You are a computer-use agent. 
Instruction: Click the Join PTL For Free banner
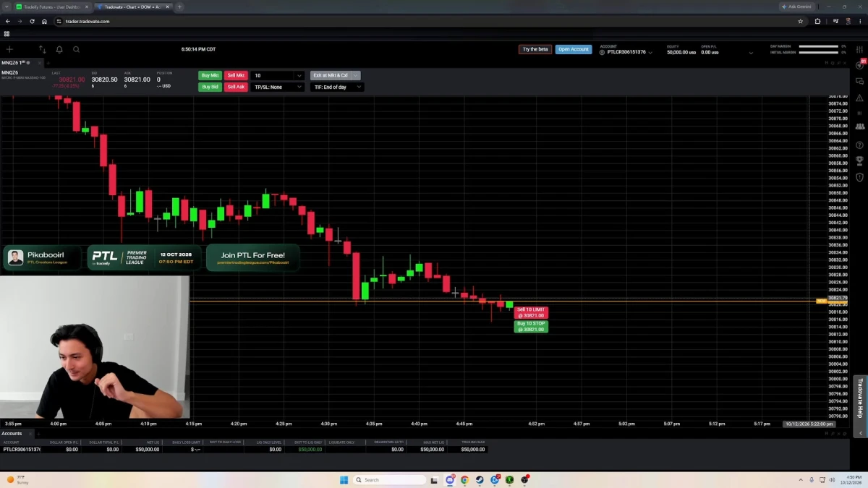[x=252, y=257]
